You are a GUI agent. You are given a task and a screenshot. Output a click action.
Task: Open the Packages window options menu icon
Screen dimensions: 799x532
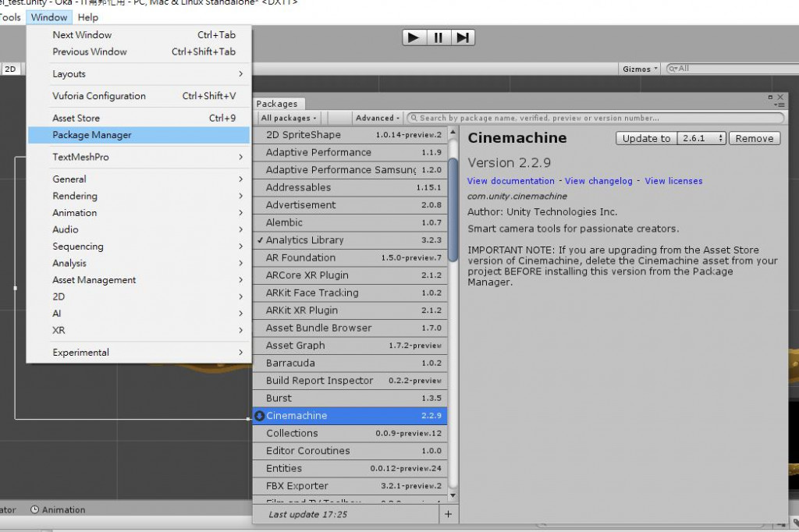pos(779,105)
